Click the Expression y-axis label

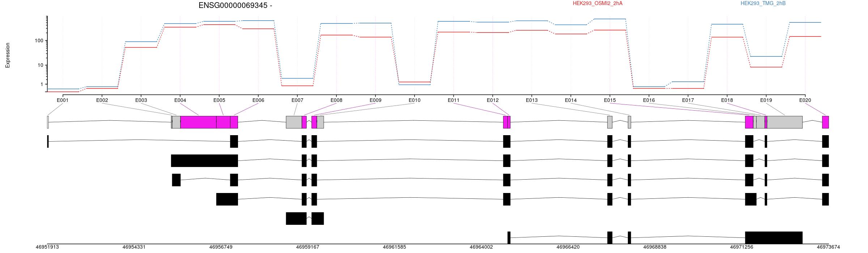[8, 55]
